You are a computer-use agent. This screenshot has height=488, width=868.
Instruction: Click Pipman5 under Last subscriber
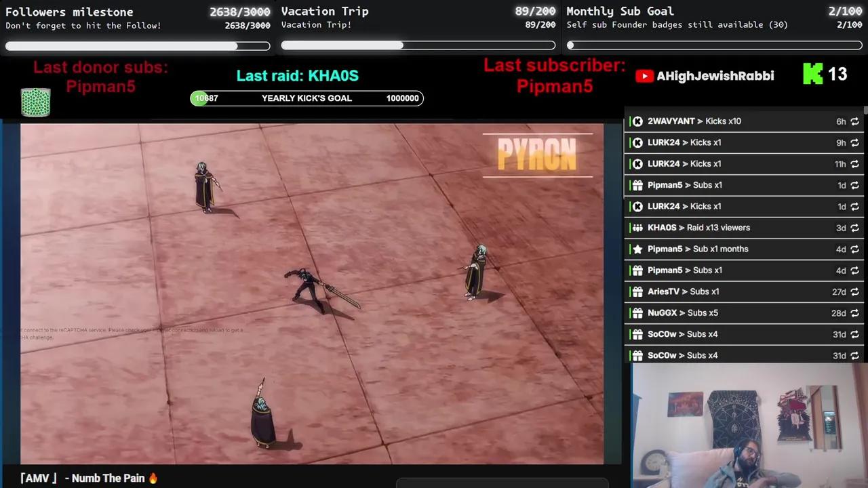click(x=555, y=87)
